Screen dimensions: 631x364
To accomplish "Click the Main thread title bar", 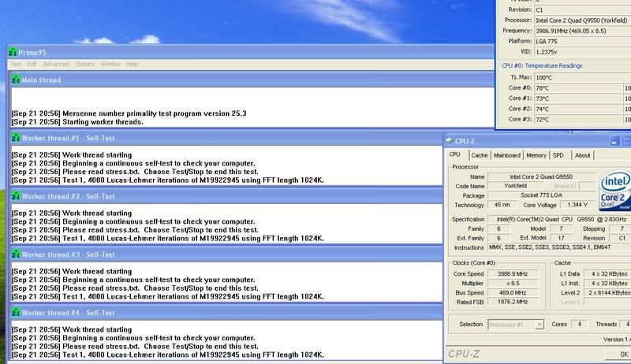I will [x=252, y=80].
